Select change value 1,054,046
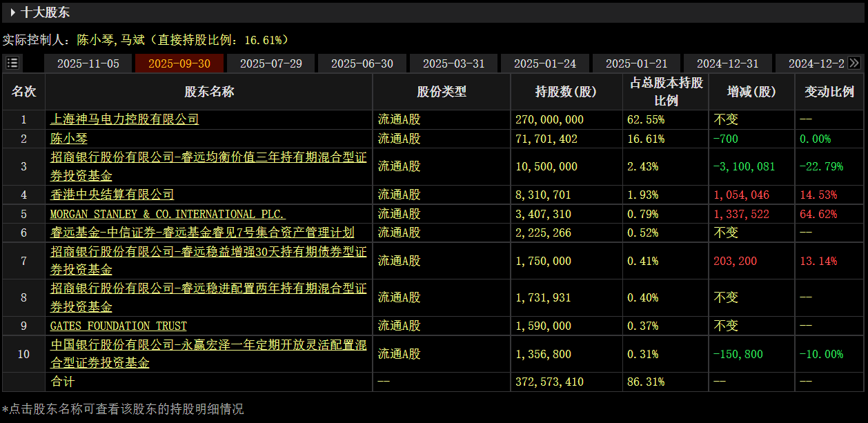 742,195
